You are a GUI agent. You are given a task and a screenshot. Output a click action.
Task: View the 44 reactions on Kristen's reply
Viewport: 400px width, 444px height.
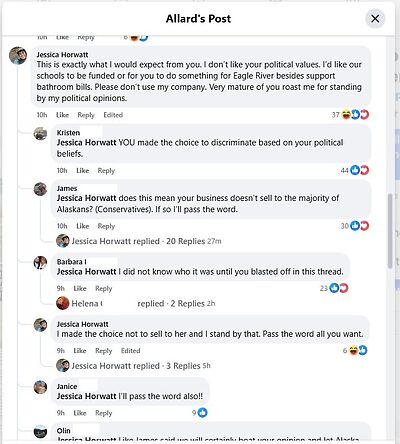tap(355, 170)
